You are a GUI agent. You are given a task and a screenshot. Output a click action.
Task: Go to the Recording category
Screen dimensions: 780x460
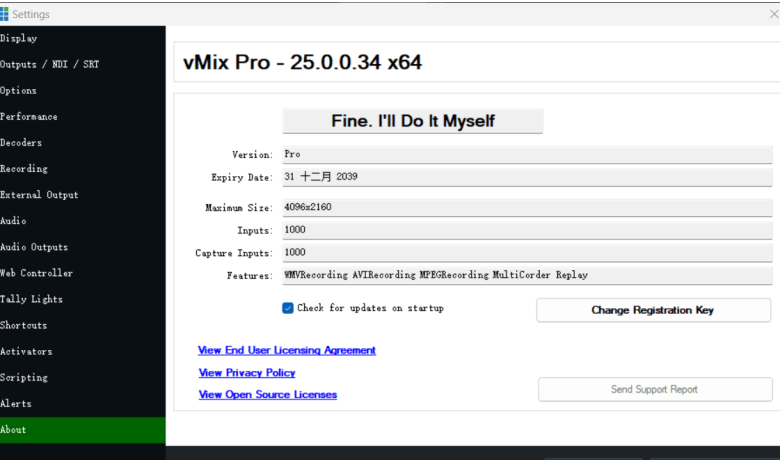click(83, 169)
